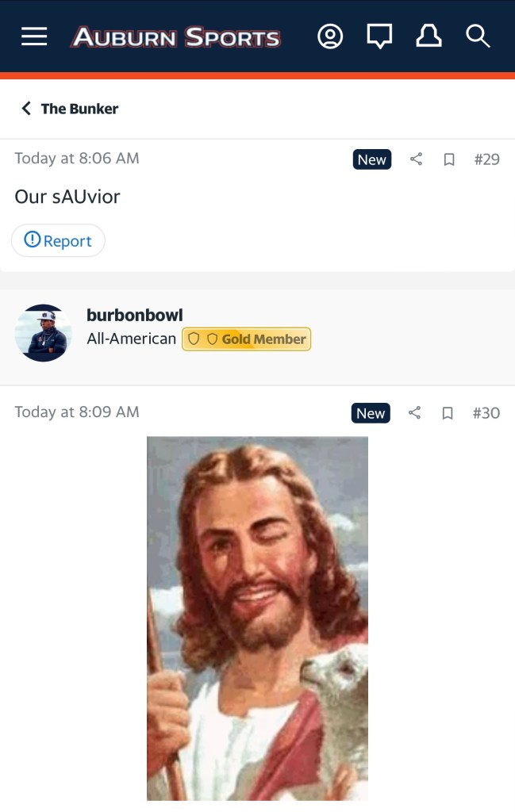Open the burbonbowl username link
515x812 pixels.
pos(135,315)
